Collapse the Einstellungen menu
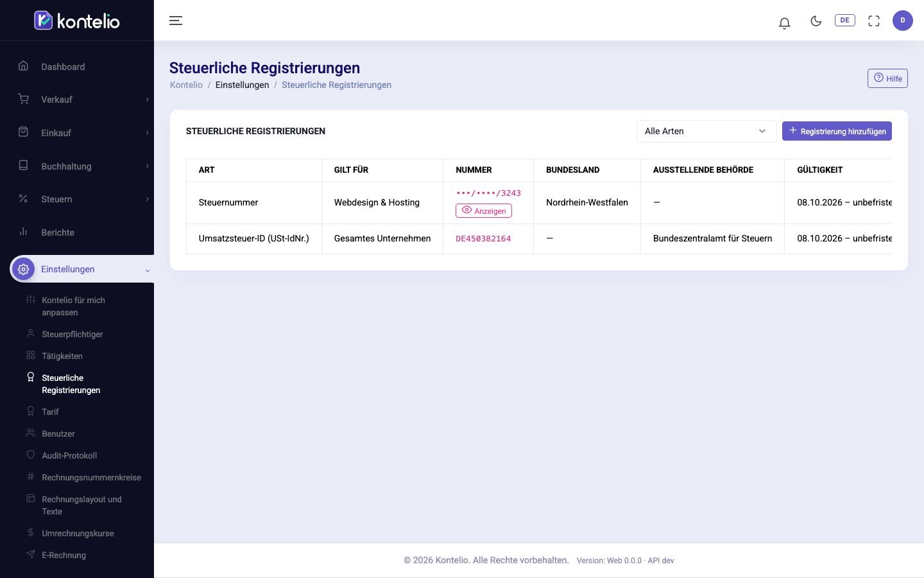This screenshot has width=924, height=578. point(82,269)
